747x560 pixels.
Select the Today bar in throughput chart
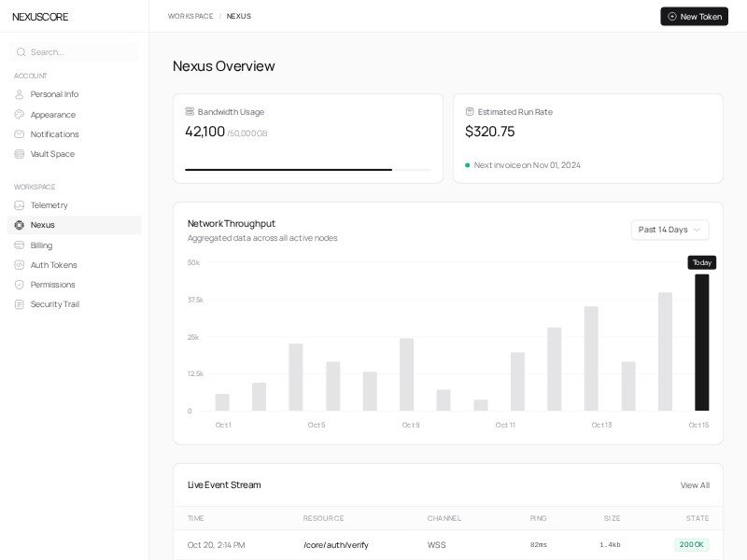701,342
